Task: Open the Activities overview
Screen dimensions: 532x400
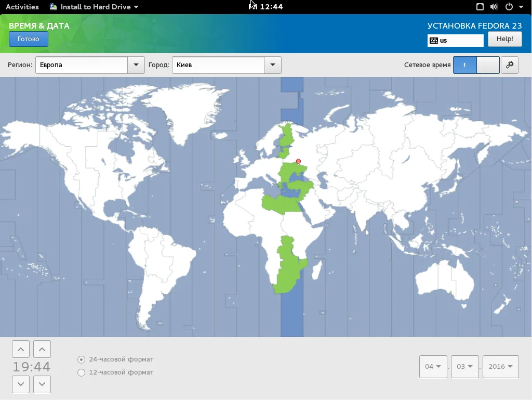Action: click(22, 7)
